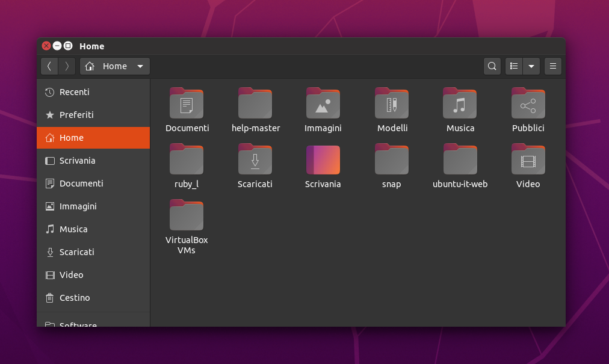Open Cestino trash in the sidebar
The image size is (609, 364).
point(93,298)
